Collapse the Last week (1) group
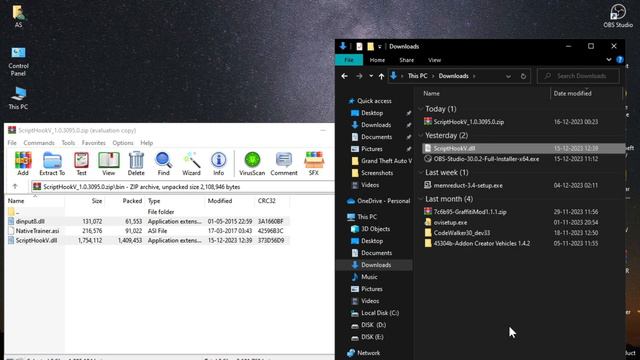The width and height of the screenshot is (640, 360). (x=421, y=173)
